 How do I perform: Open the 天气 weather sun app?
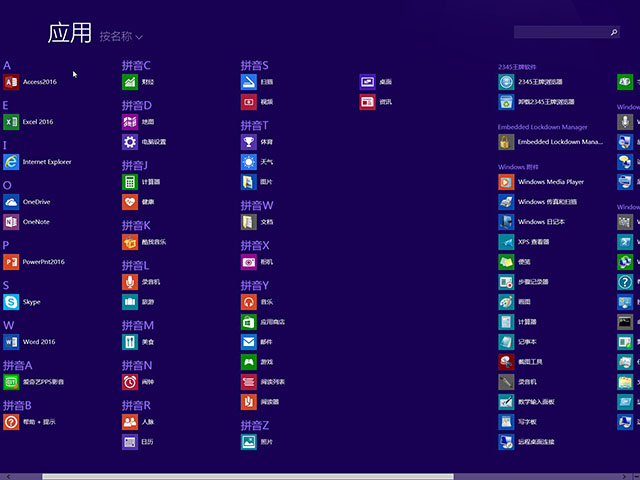point(257,162)
